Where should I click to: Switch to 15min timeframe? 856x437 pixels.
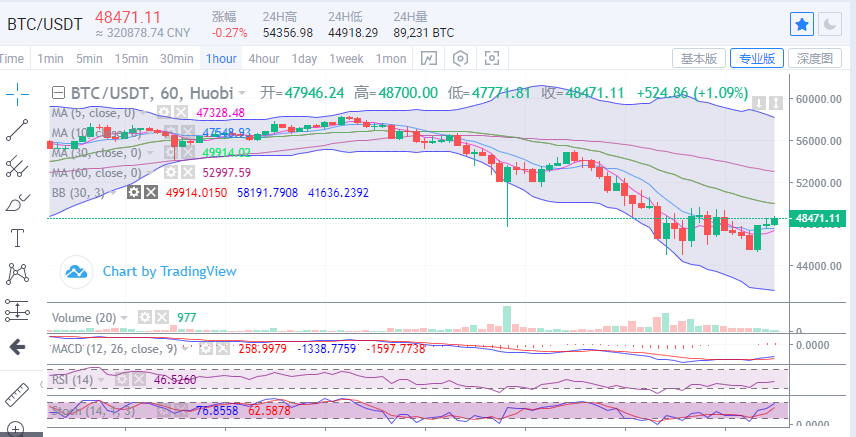[x=131, y=59]
